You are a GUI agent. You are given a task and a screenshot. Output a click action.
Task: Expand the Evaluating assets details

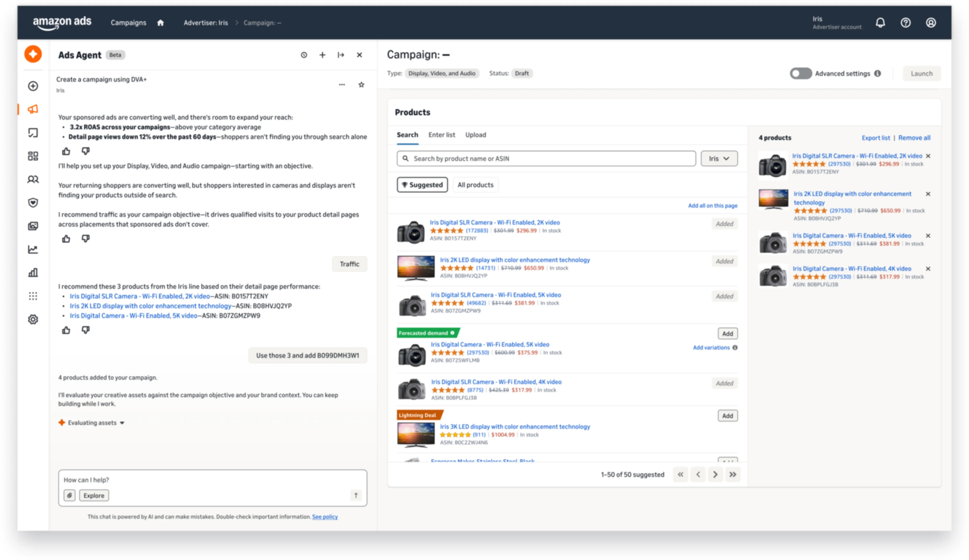click(x=122, y=423)
